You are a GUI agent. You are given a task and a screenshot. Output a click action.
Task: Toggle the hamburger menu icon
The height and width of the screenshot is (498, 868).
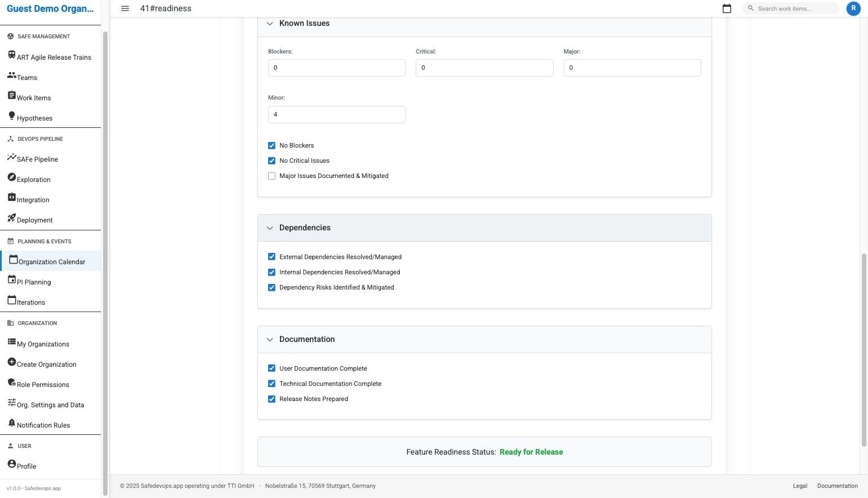click(x=125, y=8)
